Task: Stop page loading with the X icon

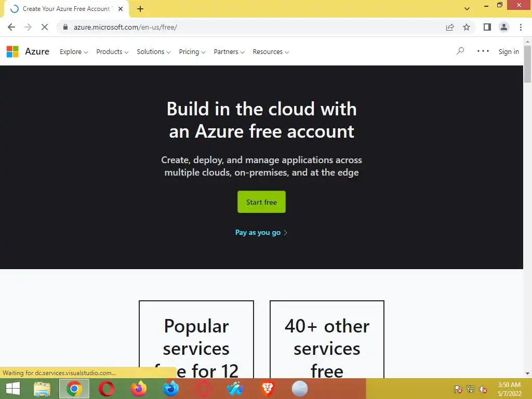Action: point(45,27)
